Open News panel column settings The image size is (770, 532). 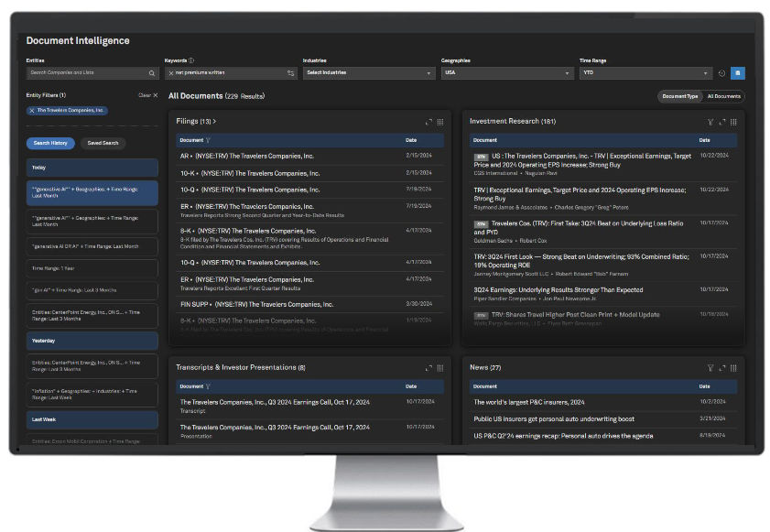[733, 368]
